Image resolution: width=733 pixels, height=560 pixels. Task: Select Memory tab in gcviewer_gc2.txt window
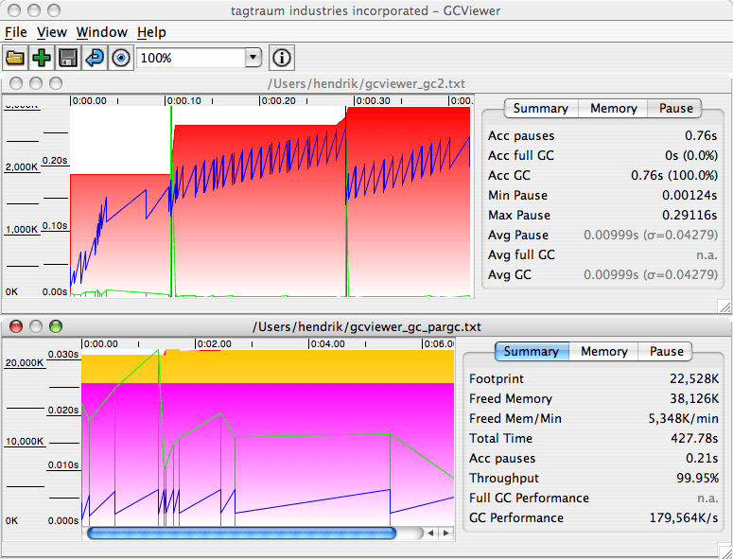pos(613,109)
